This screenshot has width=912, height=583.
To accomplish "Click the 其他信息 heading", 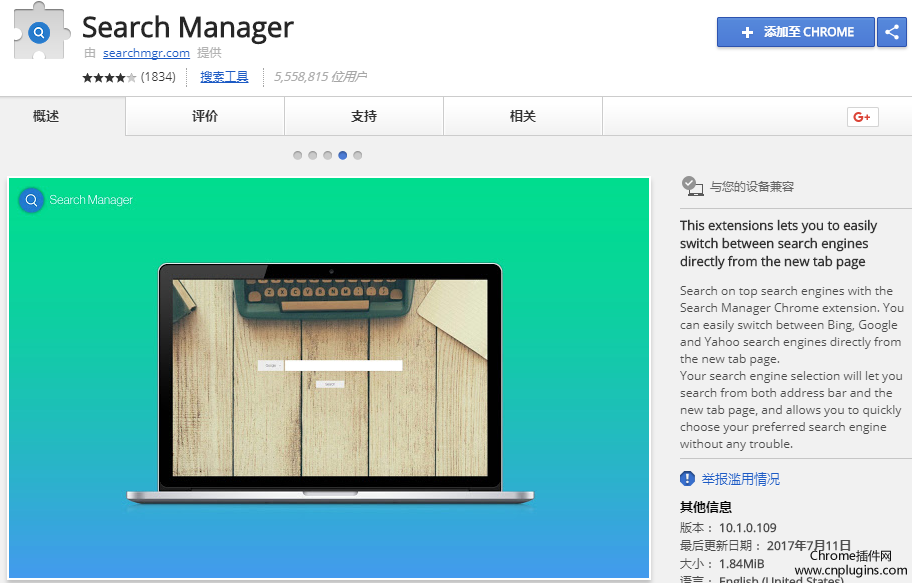I will point(706,507).
